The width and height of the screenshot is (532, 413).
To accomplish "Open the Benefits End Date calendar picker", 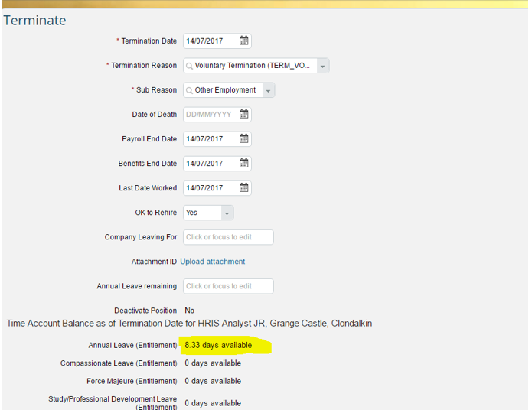I will click(x=243, y=163).
